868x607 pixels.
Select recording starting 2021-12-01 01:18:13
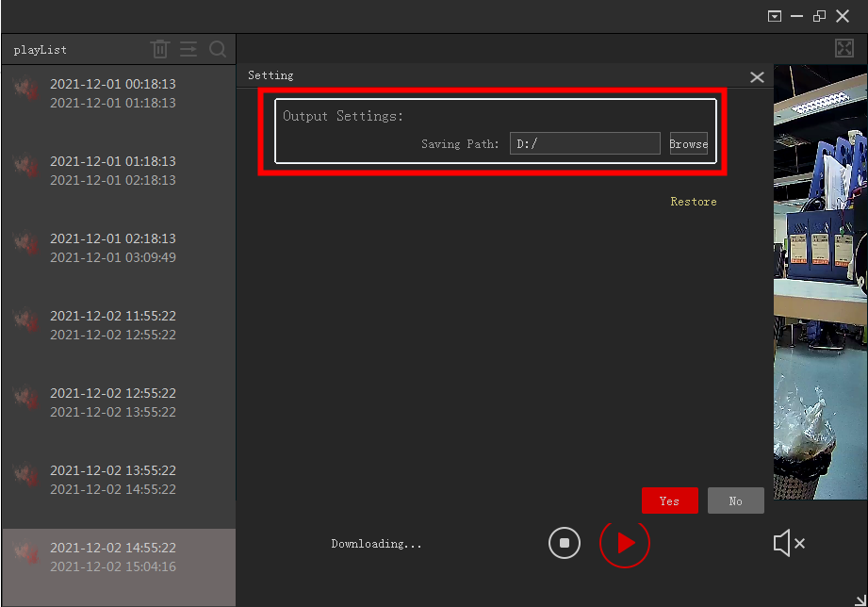(113, 171)
